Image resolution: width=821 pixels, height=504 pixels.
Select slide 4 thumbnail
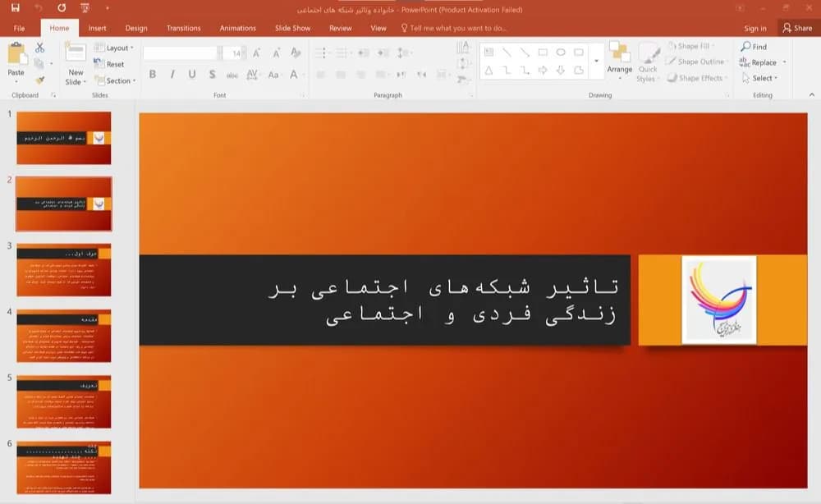(x=64, y=336)
